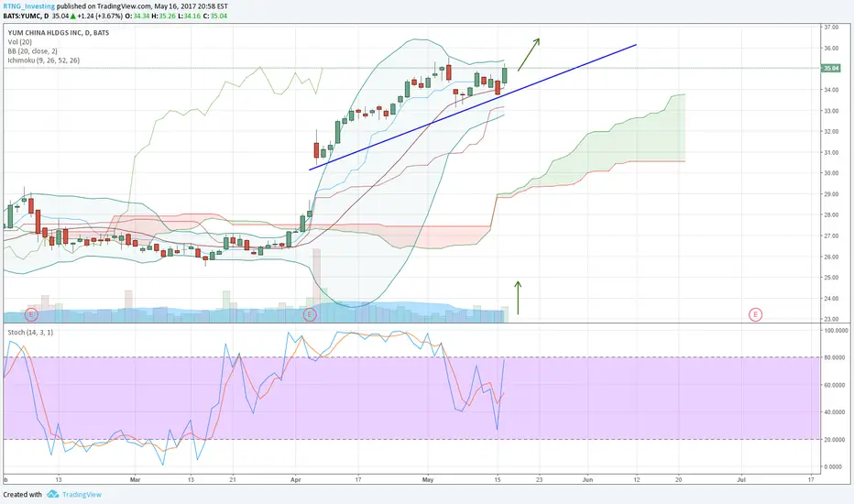Click the Jul date axis label

[x=741, y=480]
